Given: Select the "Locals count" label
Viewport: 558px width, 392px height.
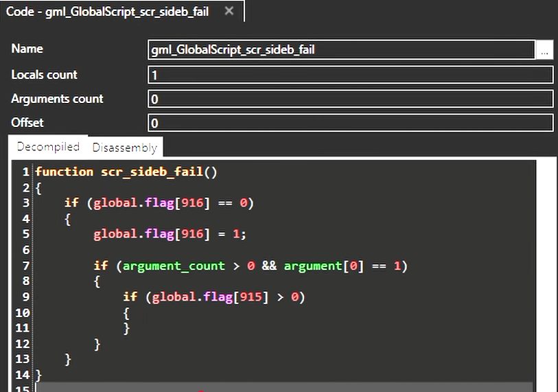Looking at the screenshot, I should click(44, 75).
